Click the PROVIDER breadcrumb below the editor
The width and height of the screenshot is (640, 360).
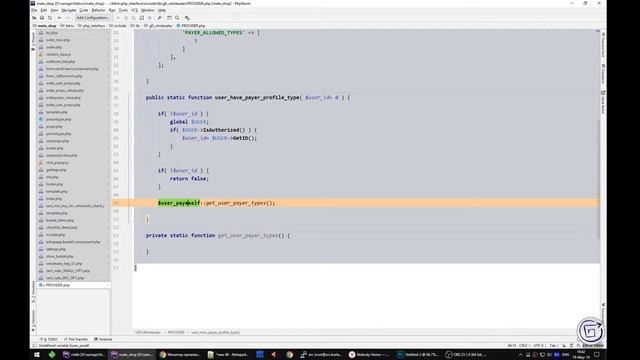point(176,333)
